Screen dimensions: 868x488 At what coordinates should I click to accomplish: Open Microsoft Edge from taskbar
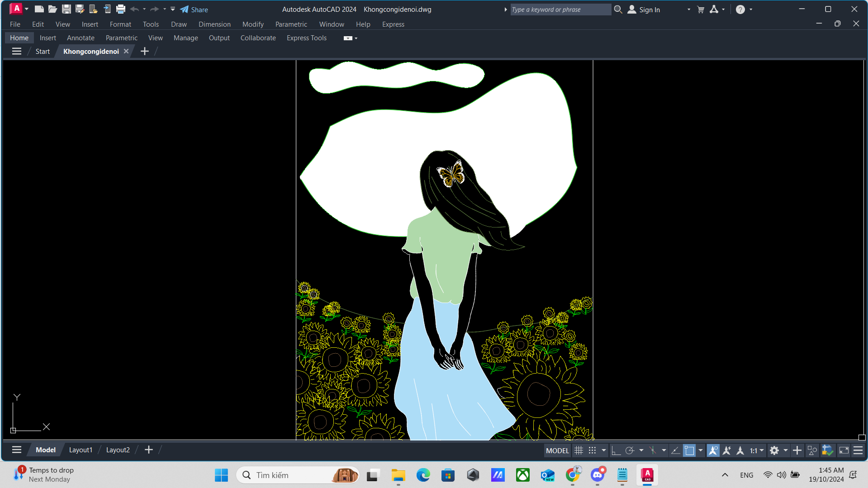click(423, 475)
